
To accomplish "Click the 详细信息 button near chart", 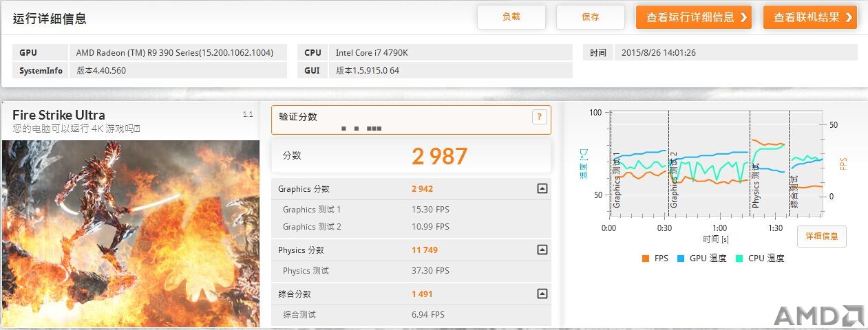I will pos(822,236).
